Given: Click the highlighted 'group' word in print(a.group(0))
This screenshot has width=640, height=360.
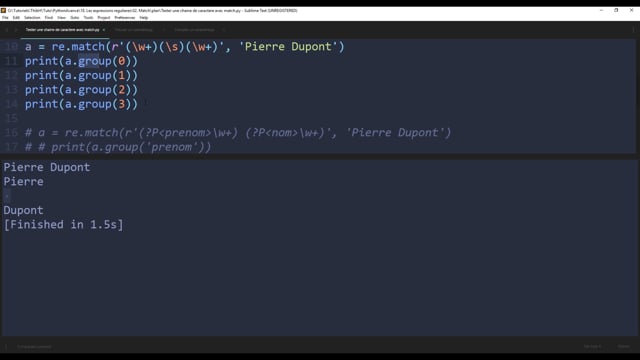Looking at the screenshot, I should (x=95, y=61).
